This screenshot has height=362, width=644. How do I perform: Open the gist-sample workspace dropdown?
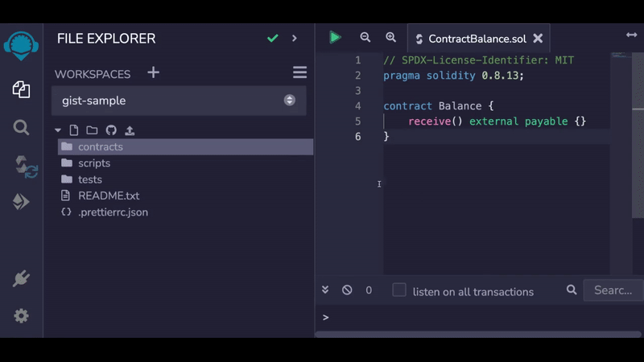click(x=179, y=101)
